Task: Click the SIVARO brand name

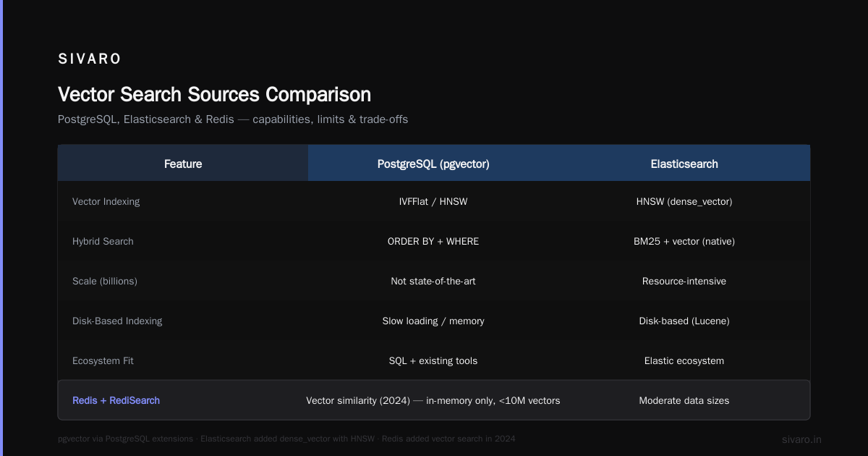Action: (x=90, y=59)
